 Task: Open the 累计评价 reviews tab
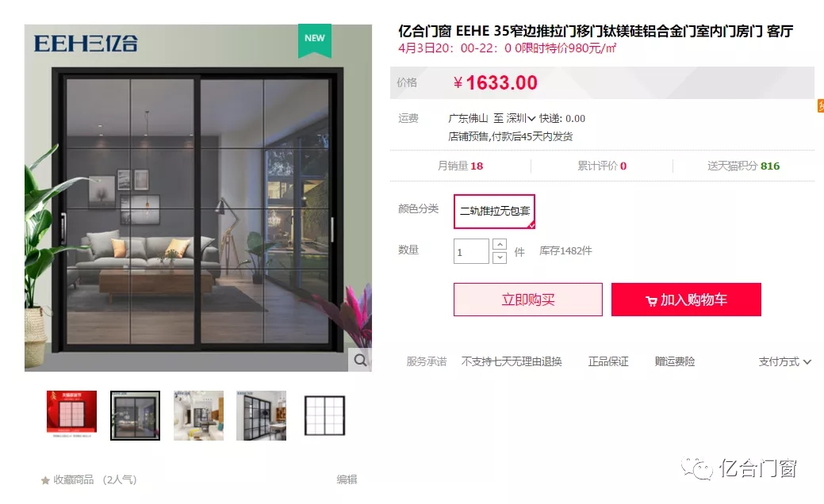602,166
